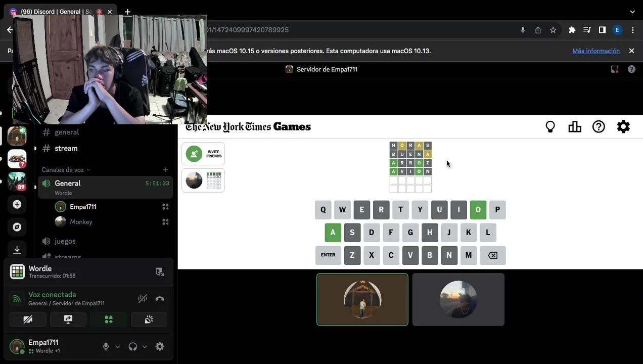The image size is (643, 364).
Task: Open the Chrome three-dot menu
Action: (x=632, y=30)
